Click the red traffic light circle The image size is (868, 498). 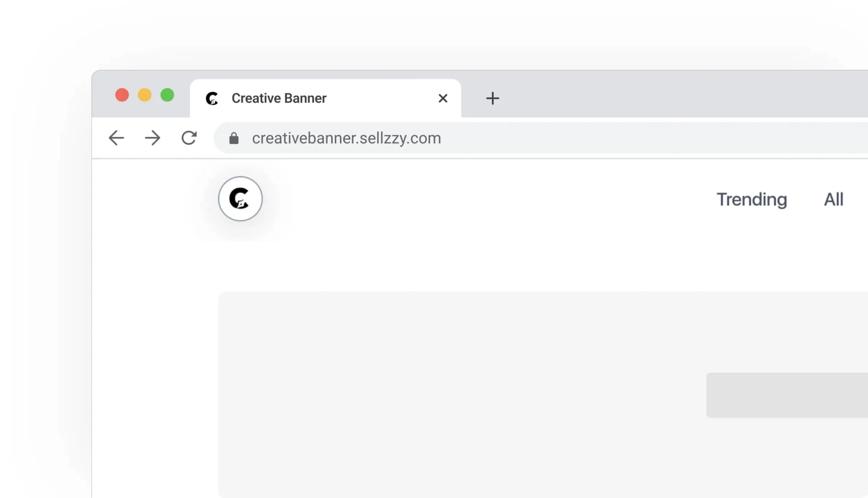tap(122, 95)
